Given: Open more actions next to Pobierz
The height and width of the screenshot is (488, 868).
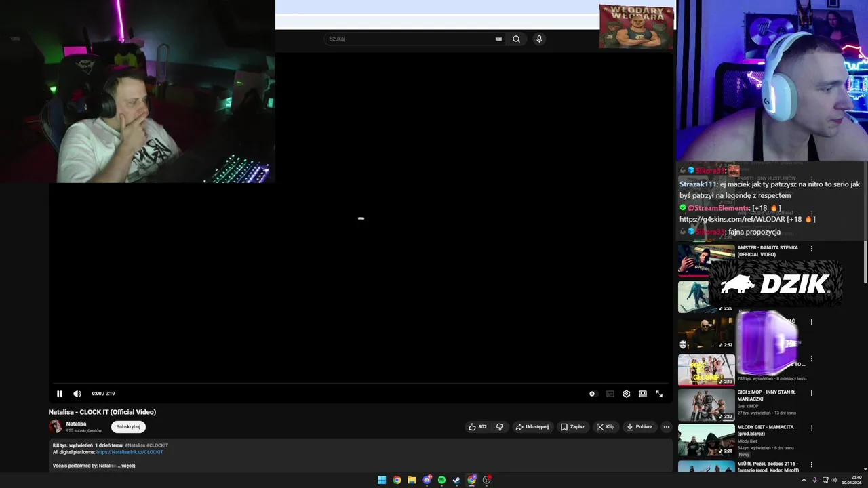Looking at the screenshot, I should pos(667,427).
